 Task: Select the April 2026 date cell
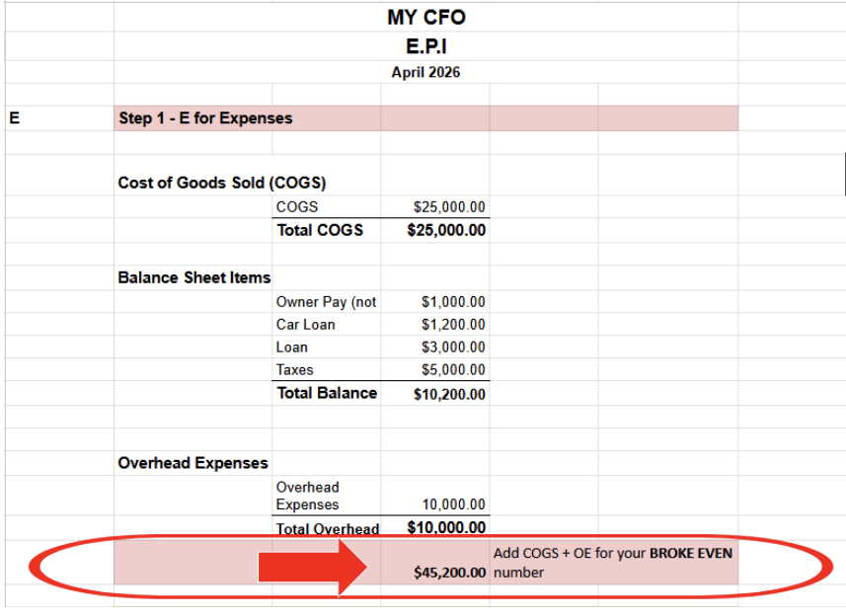(425, 72)
